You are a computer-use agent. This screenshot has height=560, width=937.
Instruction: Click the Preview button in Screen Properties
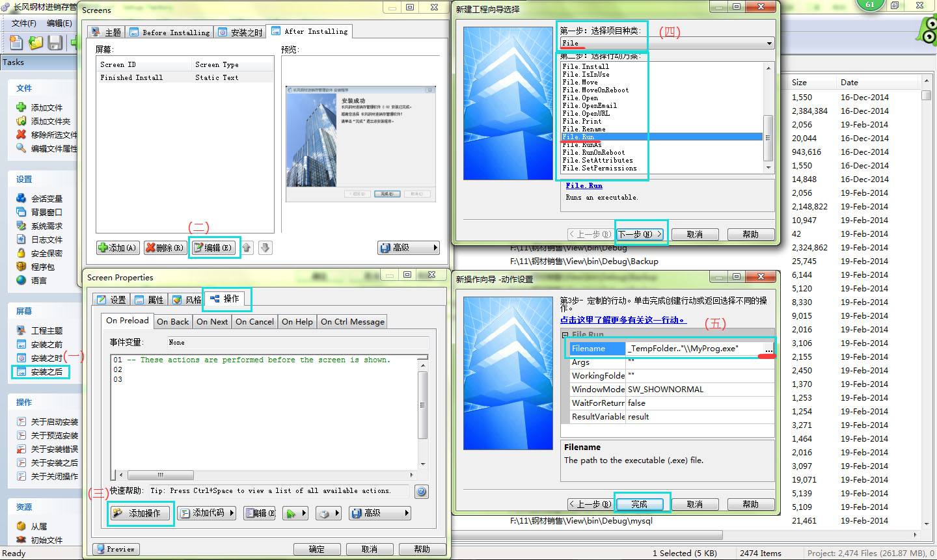tap(115, 549)
